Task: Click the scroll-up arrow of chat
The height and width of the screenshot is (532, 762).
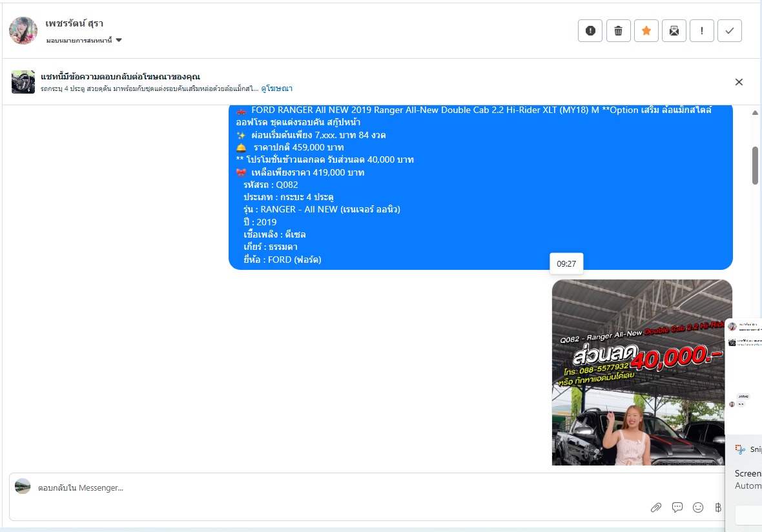Action: [x=755, y=113]
